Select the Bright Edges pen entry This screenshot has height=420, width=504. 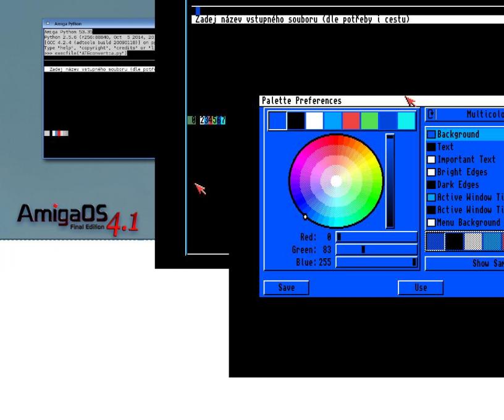(x=461, y=172)
